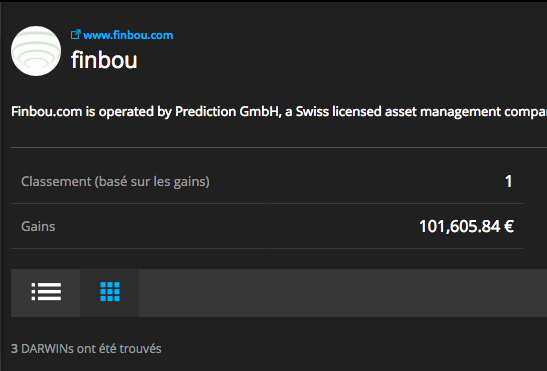Select the Classement (basé sur les gains) label
The width and height of the screenshot is (547, 371).
pos(115,181)
